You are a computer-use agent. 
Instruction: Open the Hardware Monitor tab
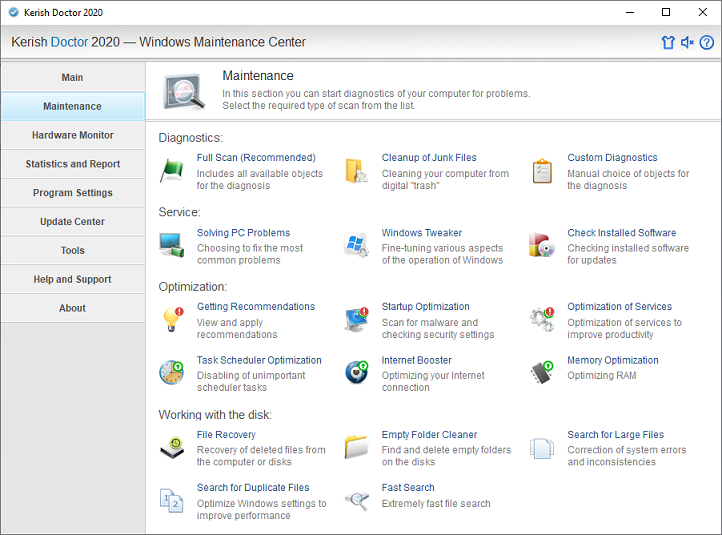click(72, 135)
